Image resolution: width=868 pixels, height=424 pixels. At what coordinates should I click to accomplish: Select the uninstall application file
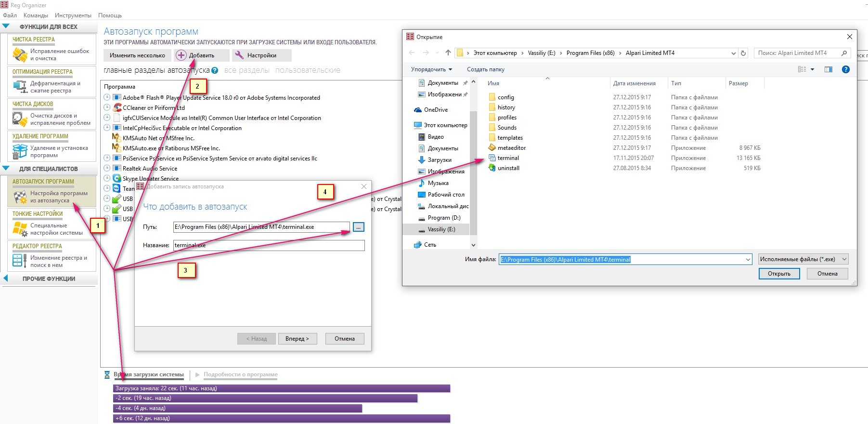click(508, 168)
